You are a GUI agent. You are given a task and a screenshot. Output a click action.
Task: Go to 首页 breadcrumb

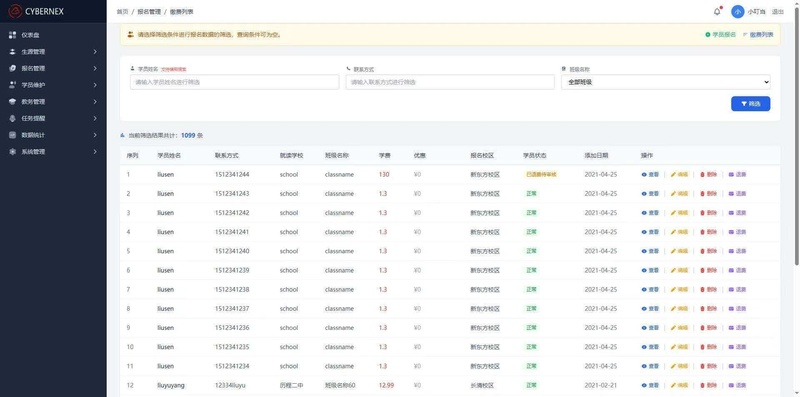pos(122,12)
